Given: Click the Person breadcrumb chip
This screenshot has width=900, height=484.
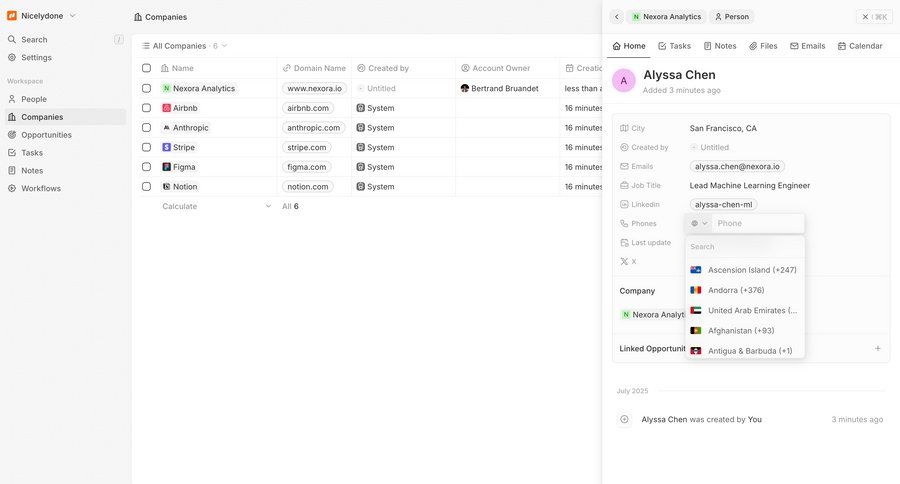Looking at the screenshot, I should (x=731, y=17).
